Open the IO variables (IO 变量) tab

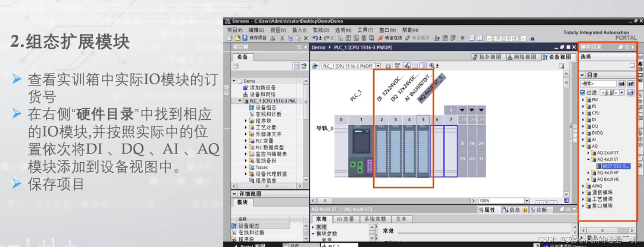tap(345, 219)
